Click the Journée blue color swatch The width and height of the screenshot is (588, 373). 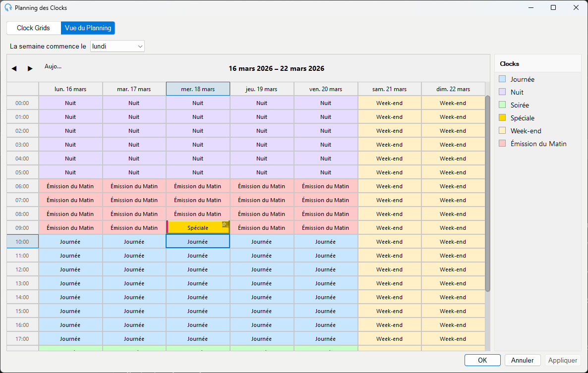(502, 79)
